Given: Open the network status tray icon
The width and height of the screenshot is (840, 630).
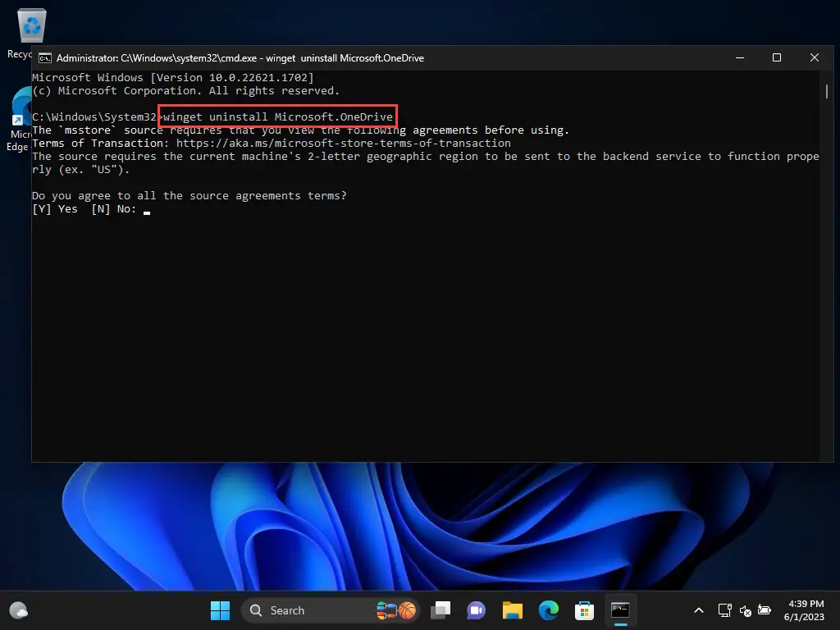Looking at the screenshot, I should point(725,610).
